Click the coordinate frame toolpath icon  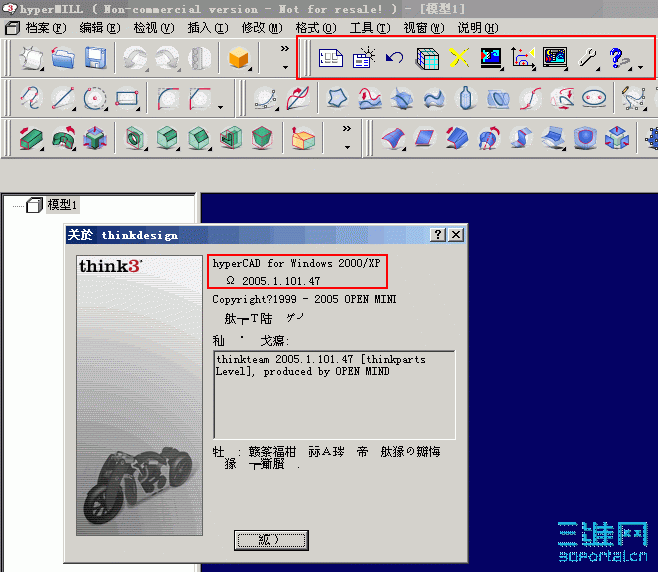(x=523, y=58)
